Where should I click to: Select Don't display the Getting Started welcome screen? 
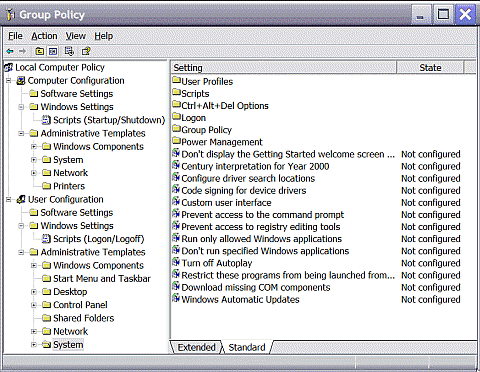pos(288,154)
